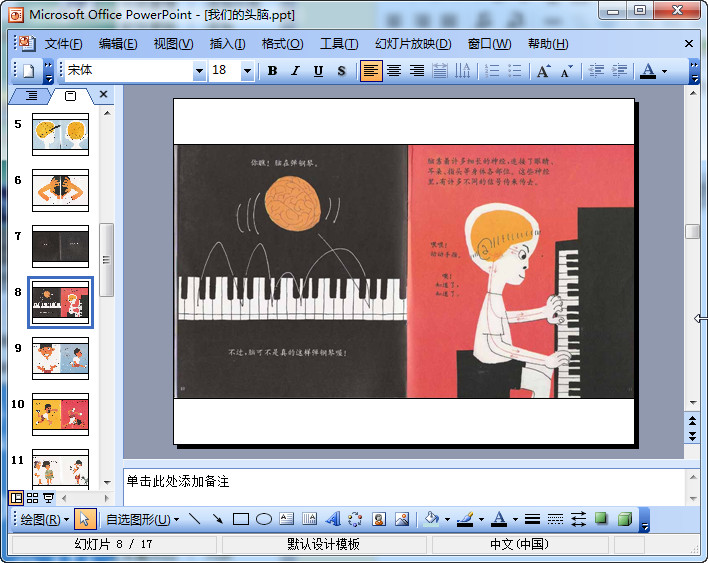
Task: Expand standard toolbar options chevron
Action: pyautogui.click(x=48, y=71)
